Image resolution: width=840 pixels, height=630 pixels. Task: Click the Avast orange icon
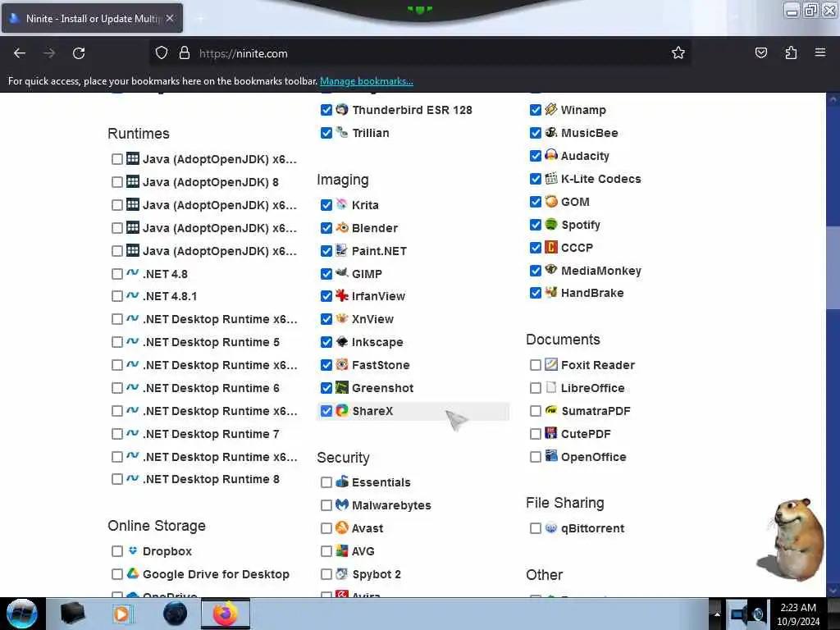(342, 527)
